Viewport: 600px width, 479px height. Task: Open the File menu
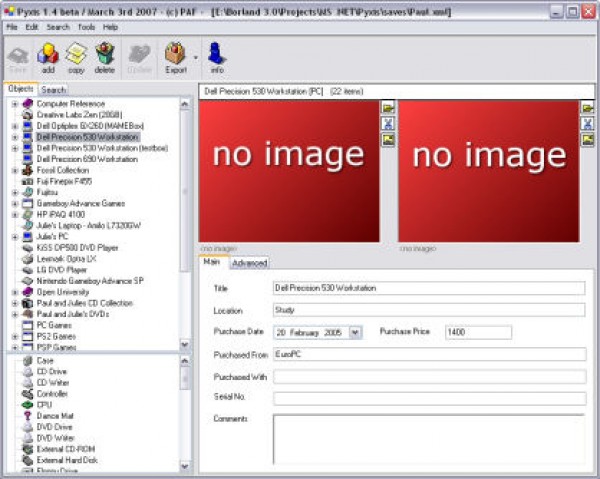[12, 27]
